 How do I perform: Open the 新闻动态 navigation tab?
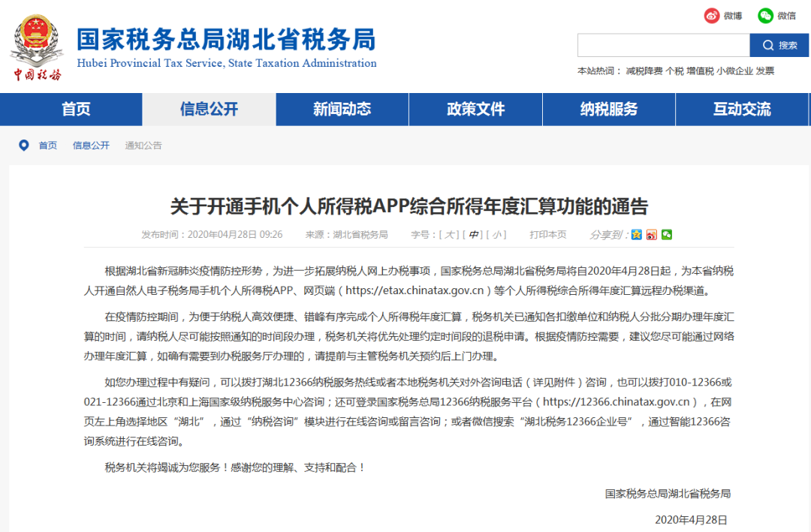[342, 109]
